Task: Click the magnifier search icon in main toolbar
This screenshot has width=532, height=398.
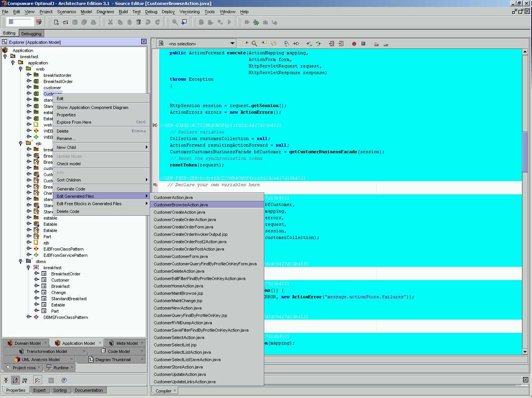Action: [175, 22]
